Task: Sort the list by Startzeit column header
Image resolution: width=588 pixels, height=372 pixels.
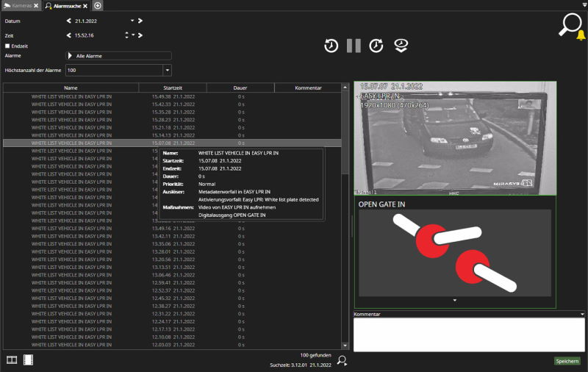Action: coord(173,87)
